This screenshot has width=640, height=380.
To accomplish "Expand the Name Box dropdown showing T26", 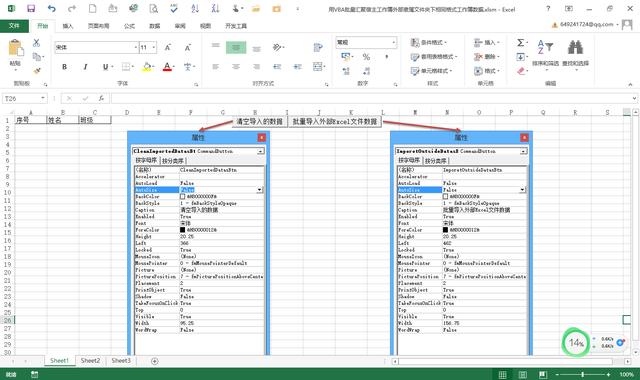I will [42, 98].
